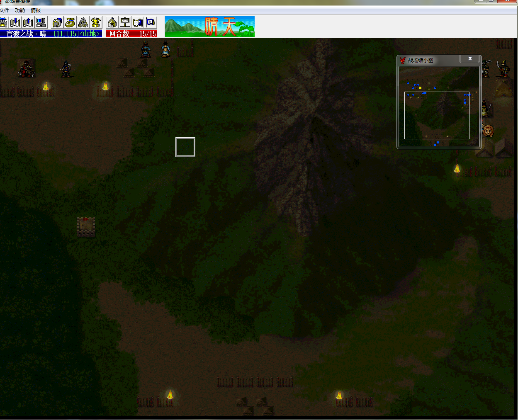The height and width of the screenshot is (420, 518).
Task: Click the 战场缩小图 title text
Action: pos(421,61)
